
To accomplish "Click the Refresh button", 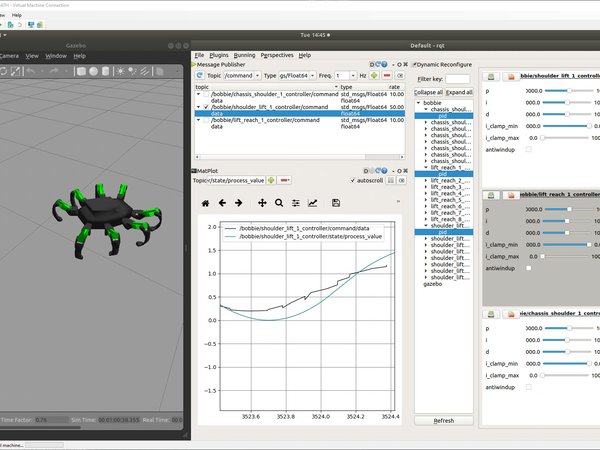I will pos(443,421).
